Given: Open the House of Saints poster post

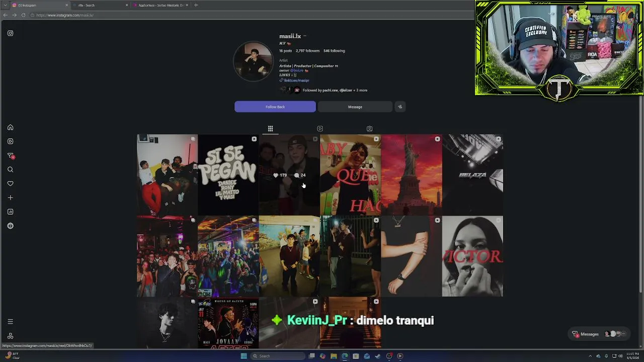Looking at the screenshot, I should coord(228,323).
